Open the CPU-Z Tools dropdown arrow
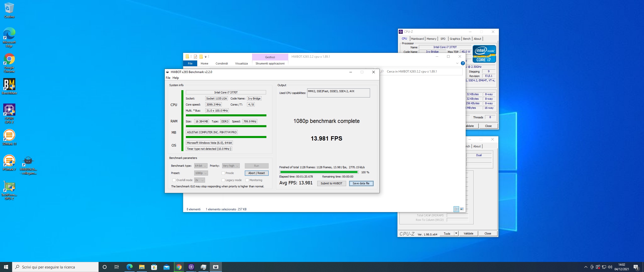644x272 pixels. pos(456,233)
